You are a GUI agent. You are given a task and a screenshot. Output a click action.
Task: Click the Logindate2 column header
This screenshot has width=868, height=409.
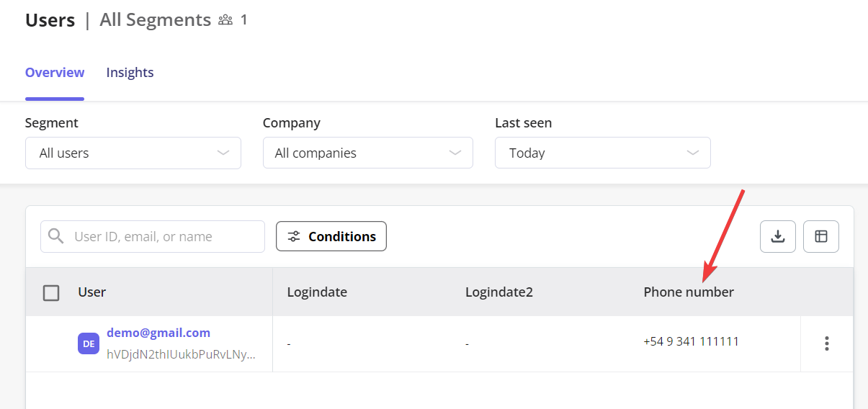[499, 292]
